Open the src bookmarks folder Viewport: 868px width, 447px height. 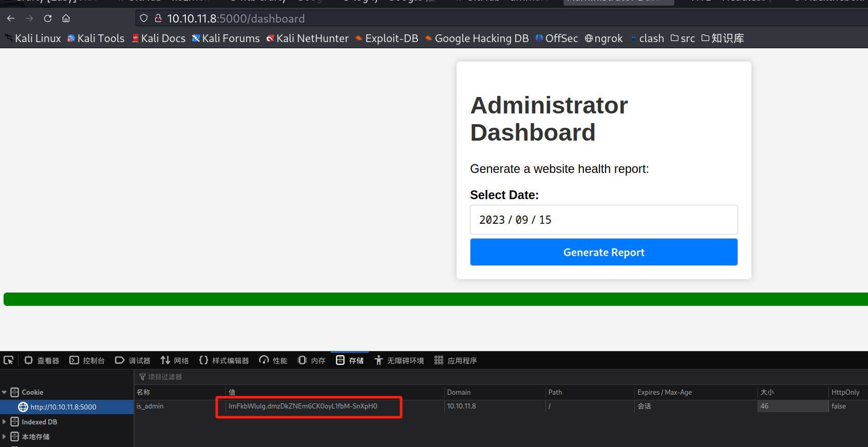[683, 38]
